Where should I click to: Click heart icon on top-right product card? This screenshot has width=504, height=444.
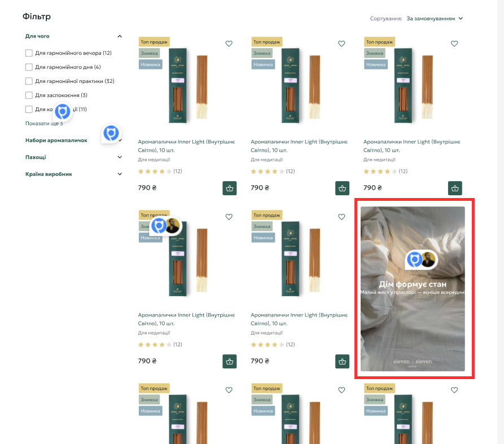click(x=454, y=43)
